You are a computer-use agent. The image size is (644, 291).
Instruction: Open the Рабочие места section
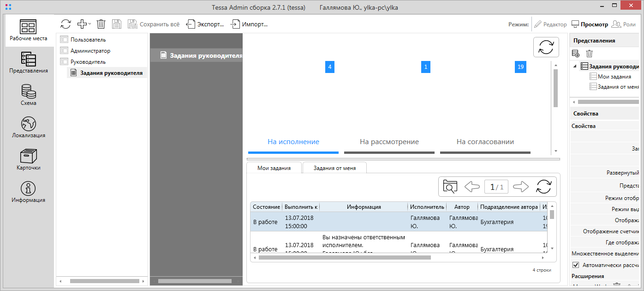28,30
